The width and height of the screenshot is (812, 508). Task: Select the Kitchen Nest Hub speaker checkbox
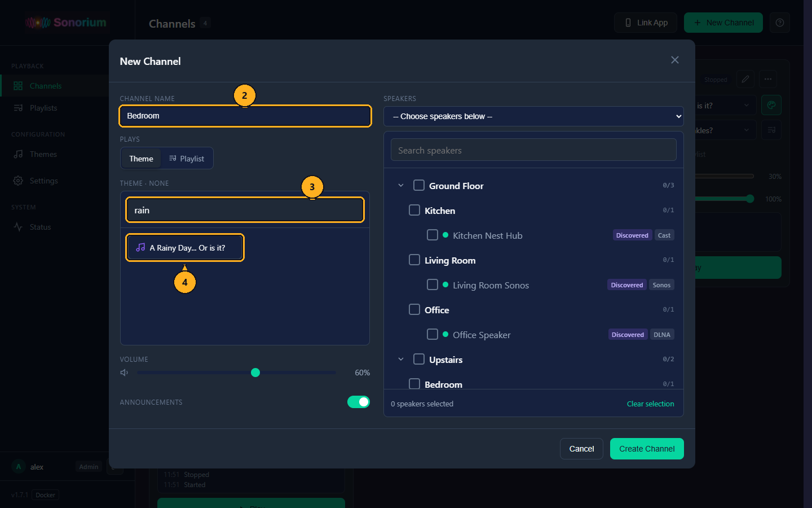point(433,235)
